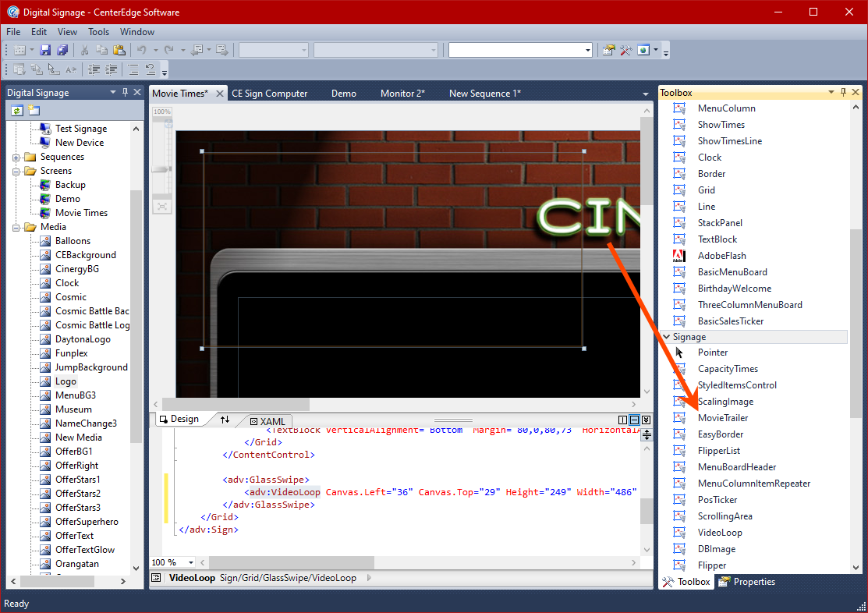
Task: Toggle horizontal split view for the designer
Action: [x=634, y=420]
